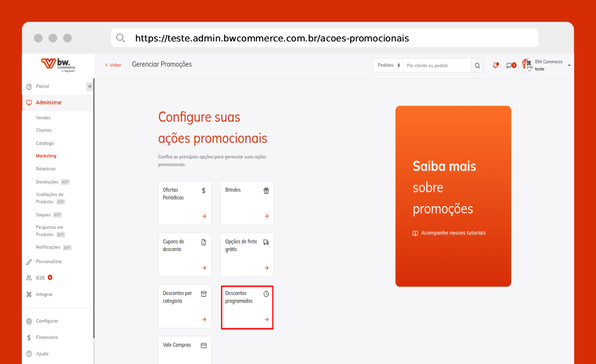Click the dollar icon on Ofertas Periódicas
The image size is (596, 364).
204,191
